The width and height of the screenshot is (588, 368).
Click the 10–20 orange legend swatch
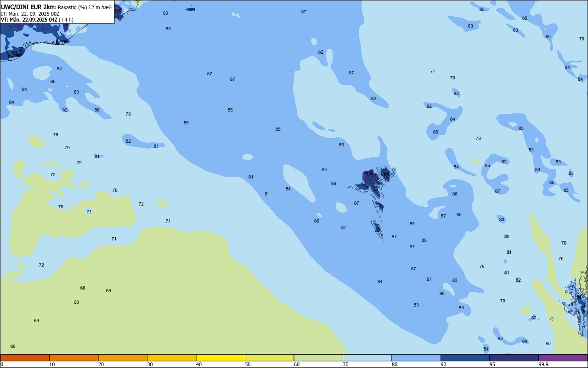[x=73, y=357]
